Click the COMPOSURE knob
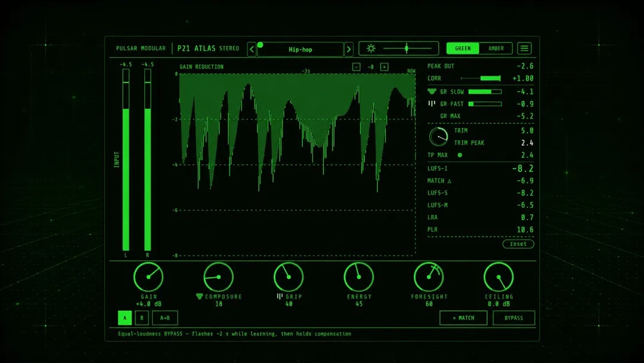Image resolution: width=644 pixels, height=363 pixels. point(218,277)
